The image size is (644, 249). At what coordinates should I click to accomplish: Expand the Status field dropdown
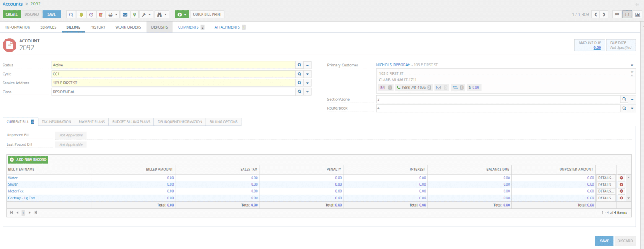307,65
